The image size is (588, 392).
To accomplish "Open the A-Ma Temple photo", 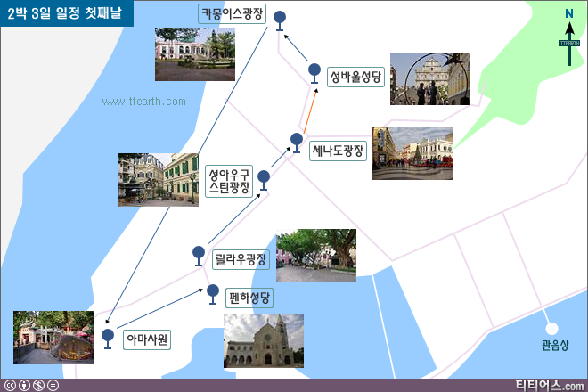I will (x=53, y=338).
